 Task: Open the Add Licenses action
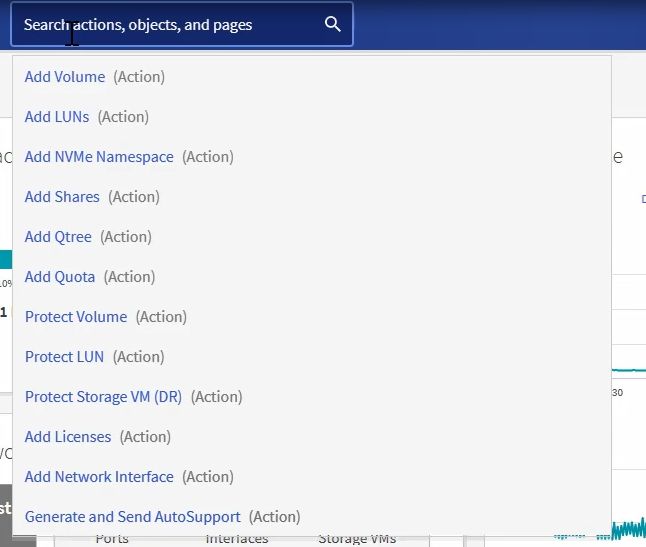tap(67, 437)
